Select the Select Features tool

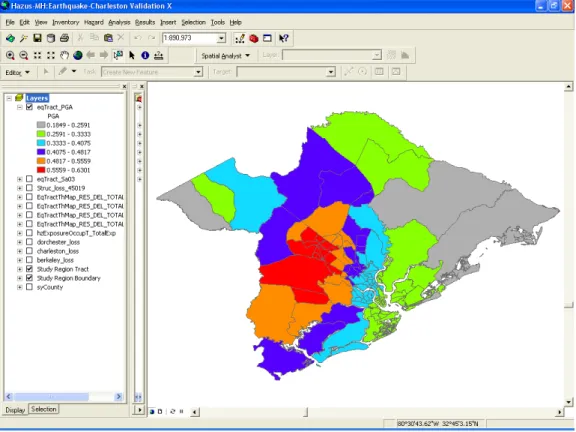click(118, 55)
